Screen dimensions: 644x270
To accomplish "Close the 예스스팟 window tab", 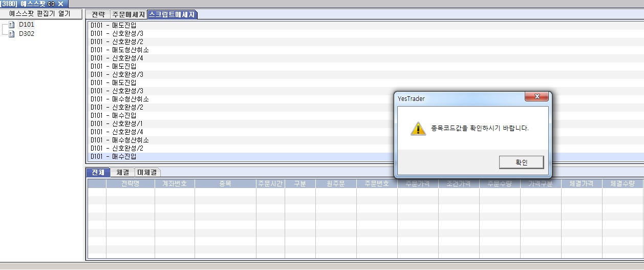I will (60, 4).
